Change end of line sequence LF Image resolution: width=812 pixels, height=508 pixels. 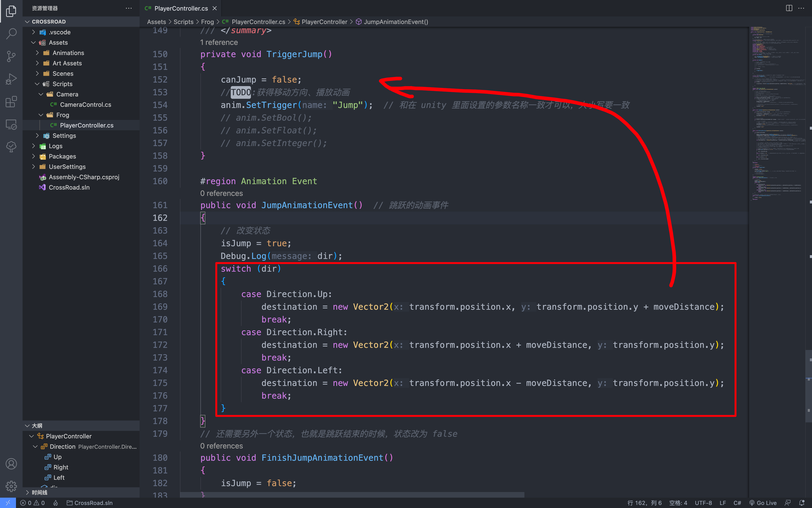click(x=723, y=503)
